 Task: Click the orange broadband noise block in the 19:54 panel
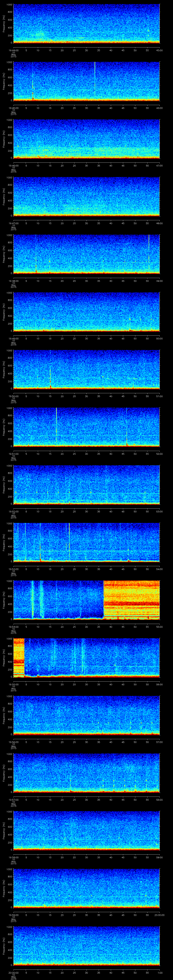[132, 600]
